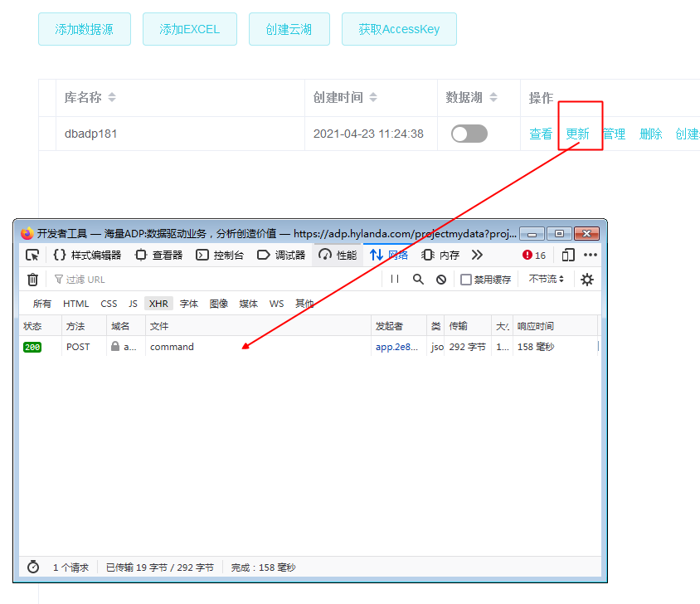Switch to the 控制台 tab
Viewport: 700px width, 604px height.
coord(220,255)
